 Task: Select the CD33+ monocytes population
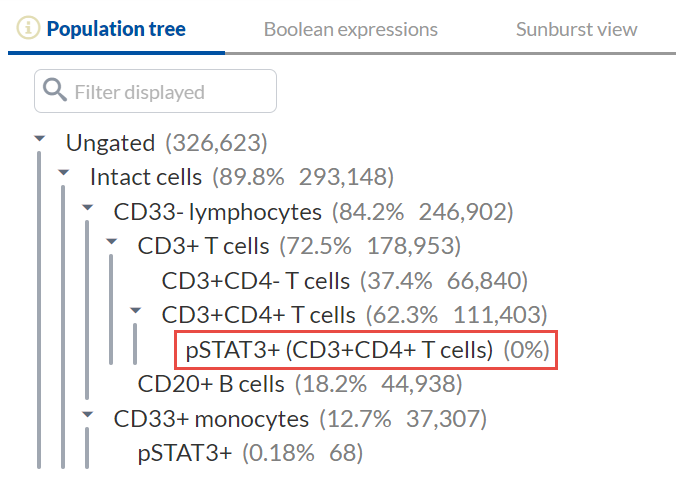[211, 418]
